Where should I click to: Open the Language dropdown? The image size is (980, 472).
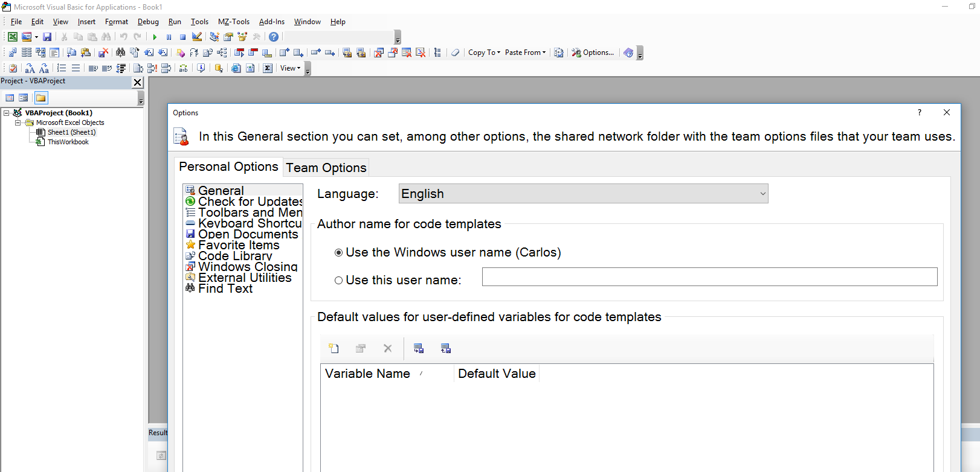coord(583,194)
